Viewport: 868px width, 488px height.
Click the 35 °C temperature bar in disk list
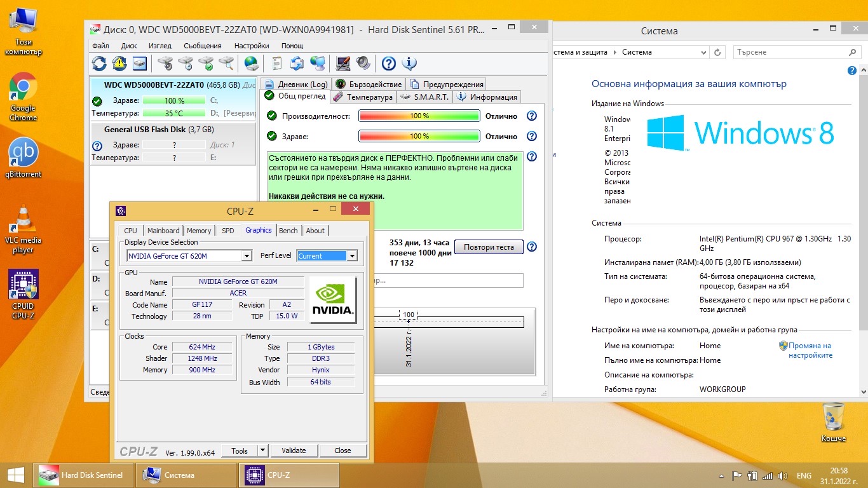pyautogui.click(x=174, y=113)
